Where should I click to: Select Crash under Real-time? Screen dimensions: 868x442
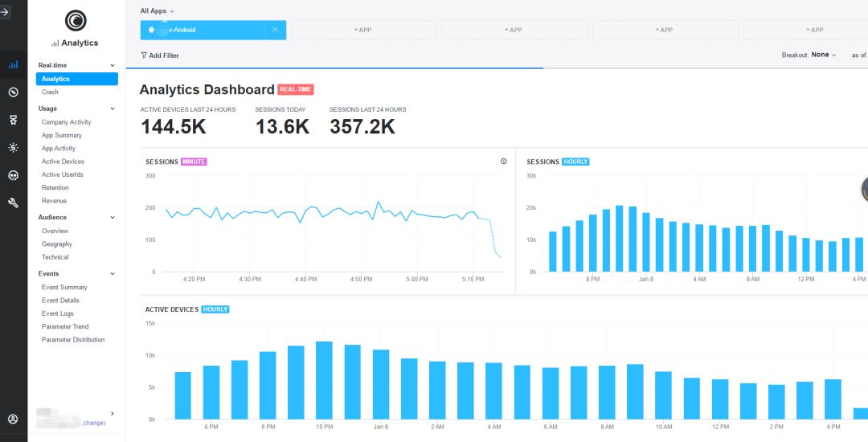(50, 92)
